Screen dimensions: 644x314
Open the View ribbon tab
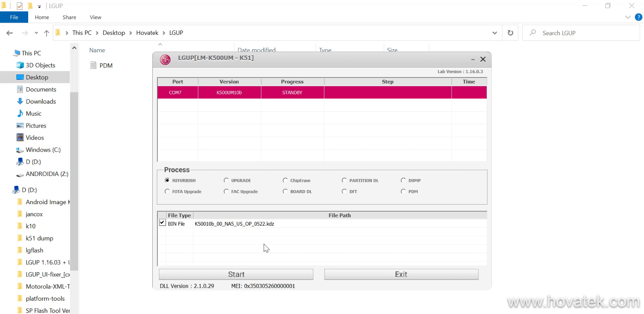[95, 17]
